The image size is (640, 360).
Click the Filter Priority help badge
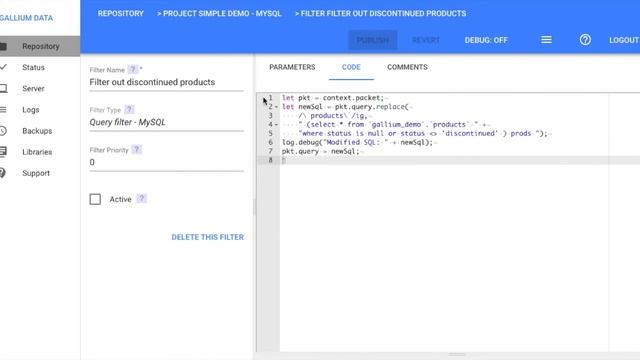(137, 149)
